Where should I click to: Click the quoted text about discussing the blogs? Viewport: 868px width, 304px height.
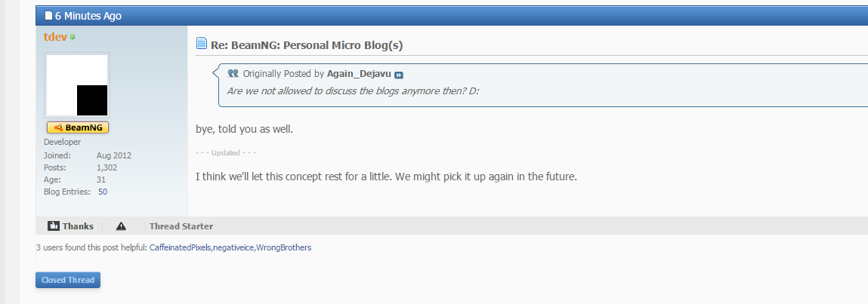(353, 91)
